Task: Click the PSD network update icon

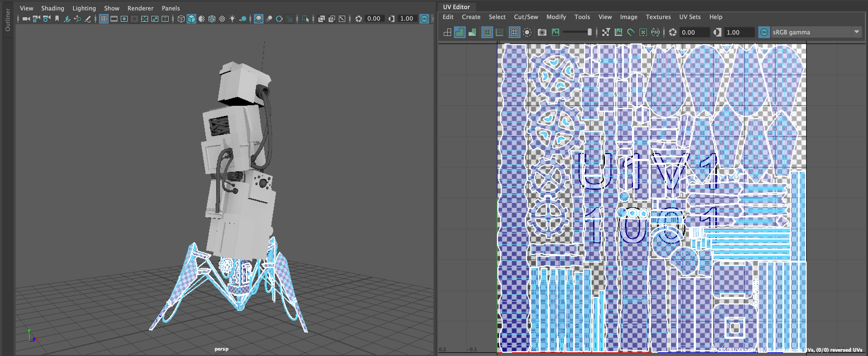Action: (x=655, y=32)
